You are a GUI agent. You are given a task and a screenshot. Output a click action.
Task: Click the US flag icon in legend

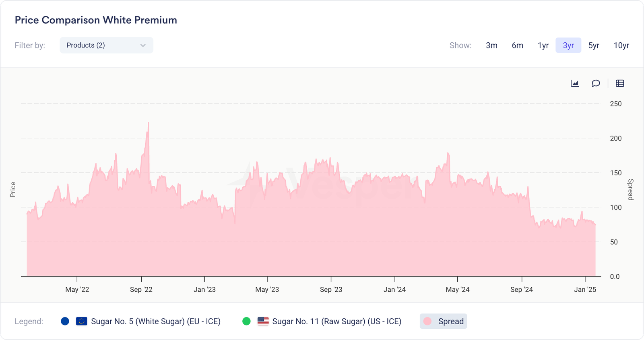(x=263, y=321)
